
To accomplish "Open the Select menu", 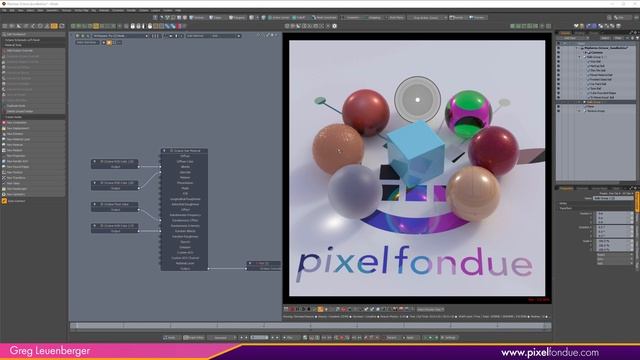I will pyautogui.click(x=31, y=10).
